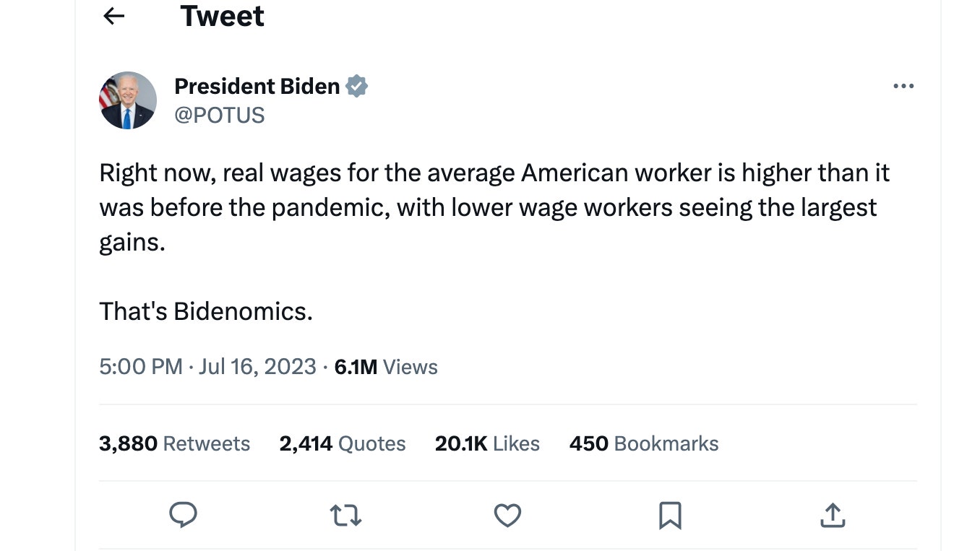Click the 6.1M Views counter
Screen dimensions: 980x551
386,367
